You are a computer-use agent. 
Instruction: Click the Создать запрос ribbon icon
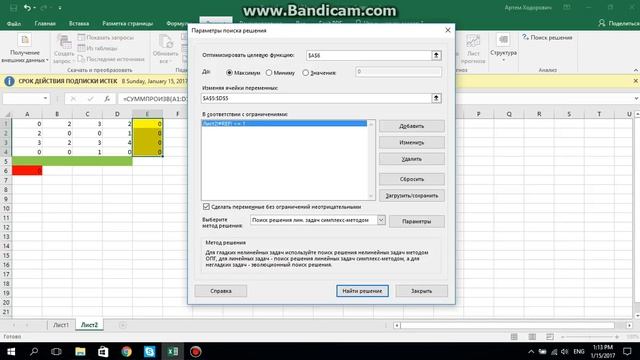(64, 49)
